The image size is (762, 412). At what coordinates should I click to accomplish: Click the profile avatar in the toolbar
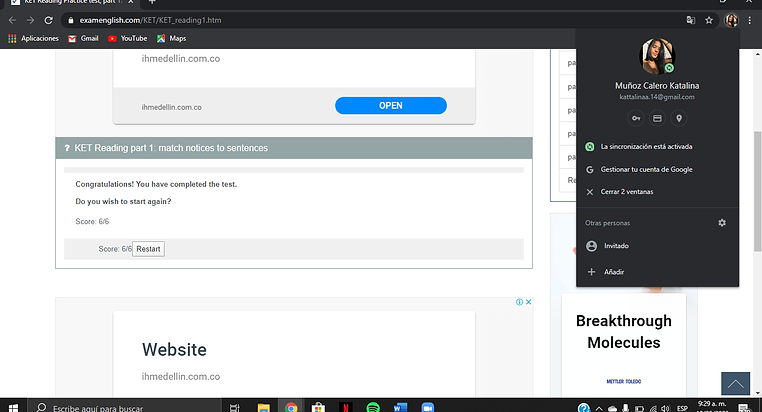click(731, 20)
